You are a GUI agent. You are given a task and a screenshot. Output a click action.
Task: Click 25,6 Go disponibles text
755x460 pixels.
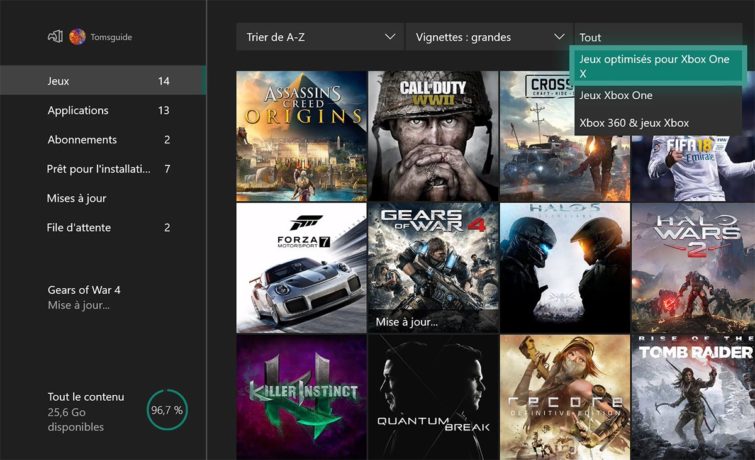click(76, 420)
